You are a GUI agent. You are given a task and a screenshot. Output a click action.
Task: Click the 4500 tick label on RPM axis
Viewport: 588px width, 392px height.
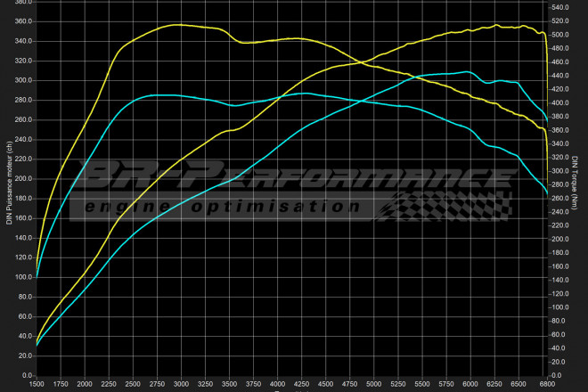click(x=326, y=383)
